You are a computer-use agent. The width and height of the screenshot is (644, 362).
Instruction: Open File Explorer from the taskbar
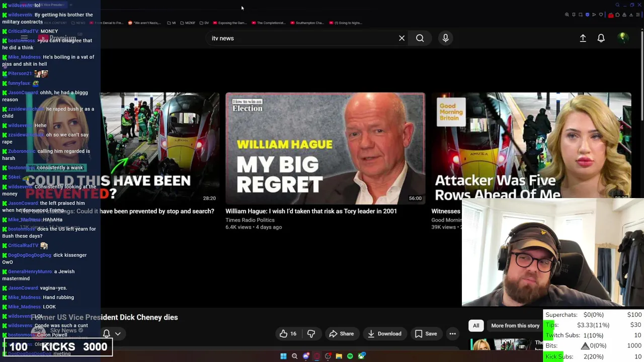click(339, 356)
